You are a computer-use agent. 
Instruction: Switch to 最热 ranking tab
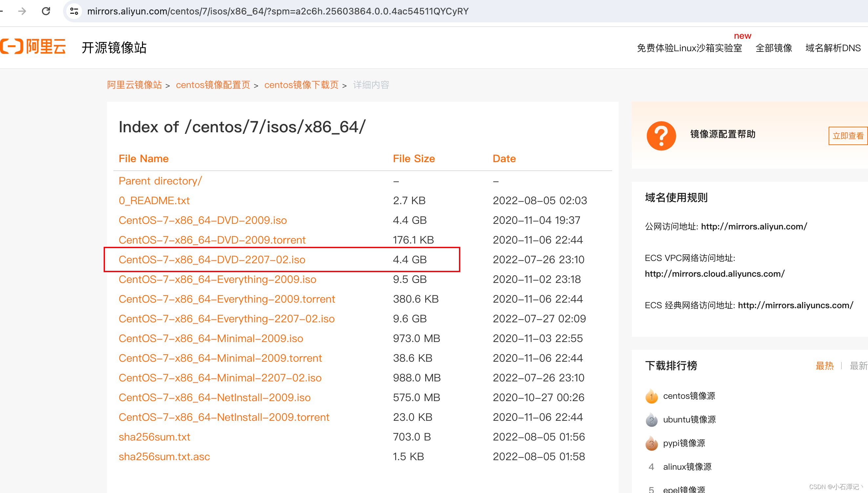tap(824, 366)
